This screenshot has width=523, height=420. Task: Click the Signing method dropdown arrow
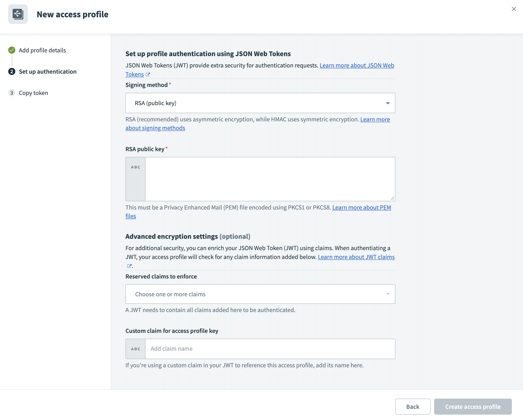387,103
